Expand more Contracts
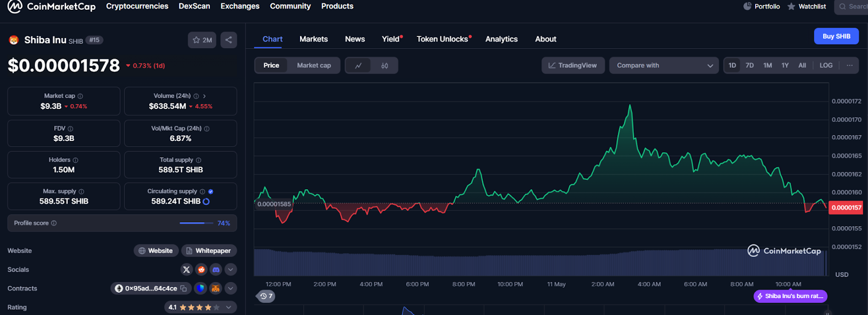Image resolution: width=868 pixels, height=315 pixels. pyautogui.click(x=231, y=288)
